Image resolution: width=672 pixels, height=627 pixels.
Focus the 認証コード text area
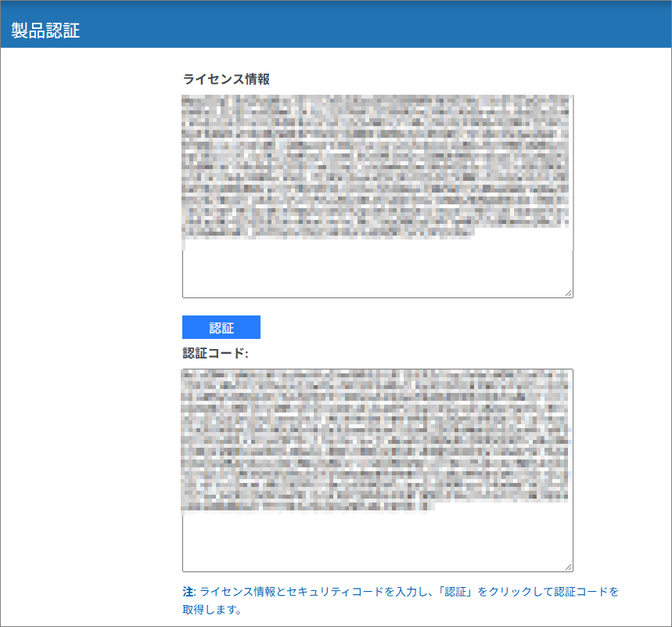pyautogui.click(x=378, y=470)
